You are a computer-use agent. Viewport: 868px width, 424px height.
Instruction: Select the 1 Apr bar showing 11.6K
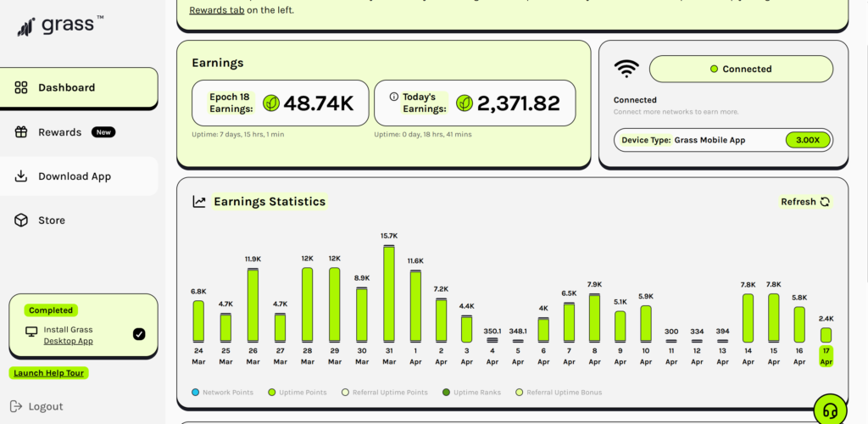(415, 306)
